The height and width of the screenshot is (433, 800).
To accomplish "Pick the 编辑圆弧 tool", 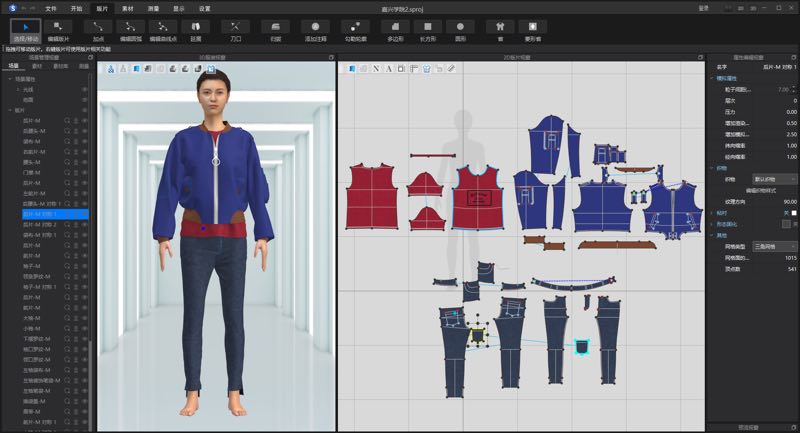I will point(131,31).
